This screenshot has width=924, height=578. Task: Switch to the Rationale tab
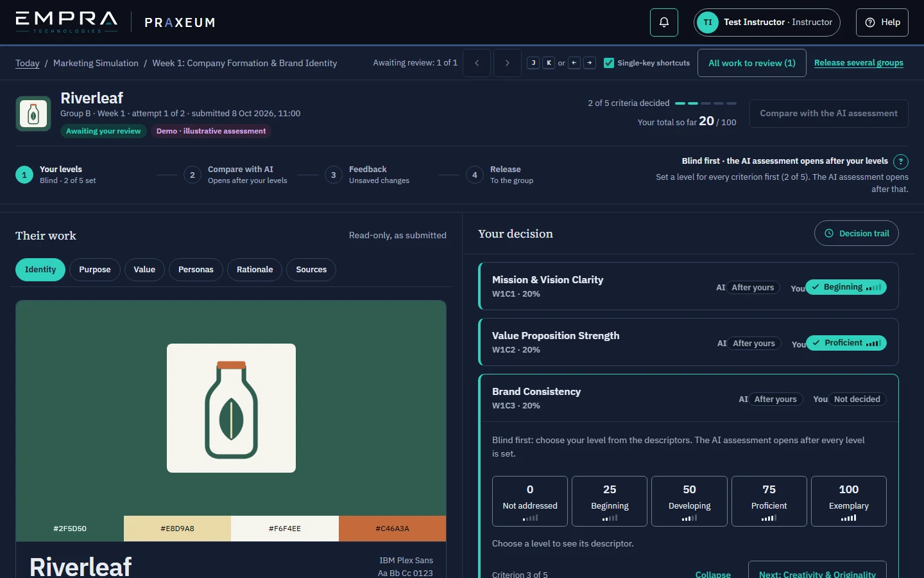(x=255, y=270)
